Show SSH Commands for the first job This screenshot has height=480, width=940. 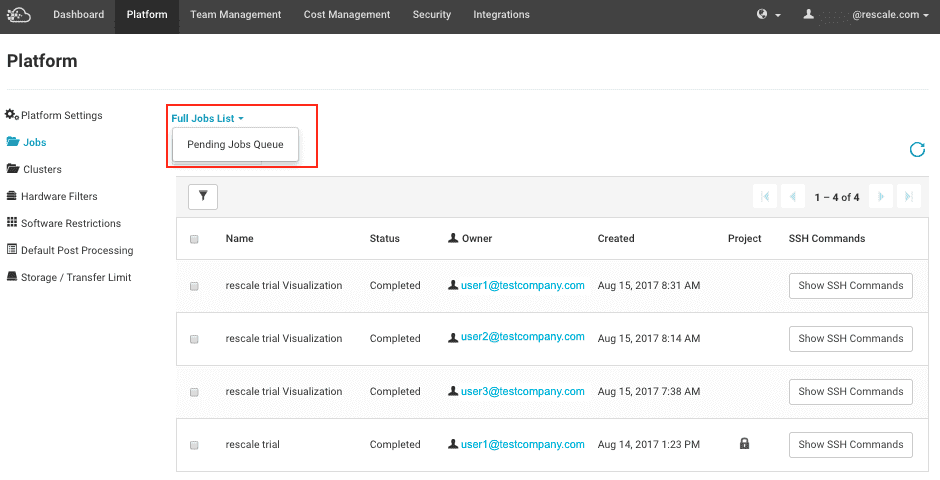(x=850, y=285)
